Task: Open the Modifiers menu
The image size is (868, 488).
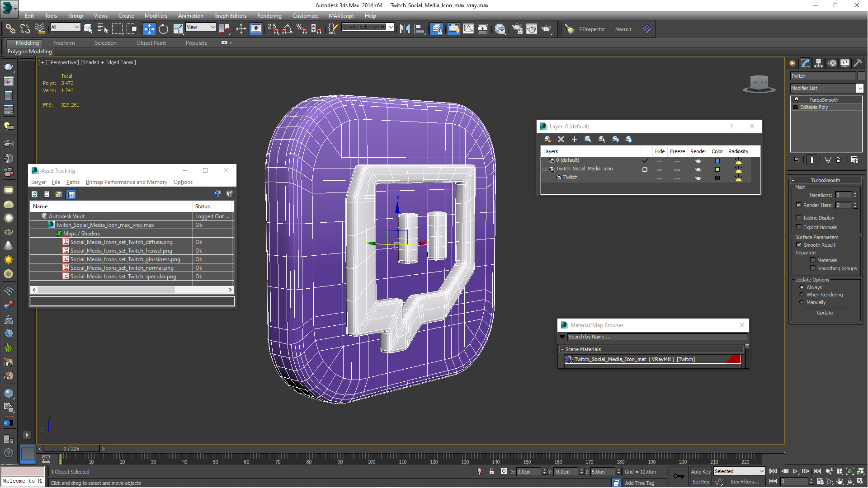Action: click(x=156, y=15)
